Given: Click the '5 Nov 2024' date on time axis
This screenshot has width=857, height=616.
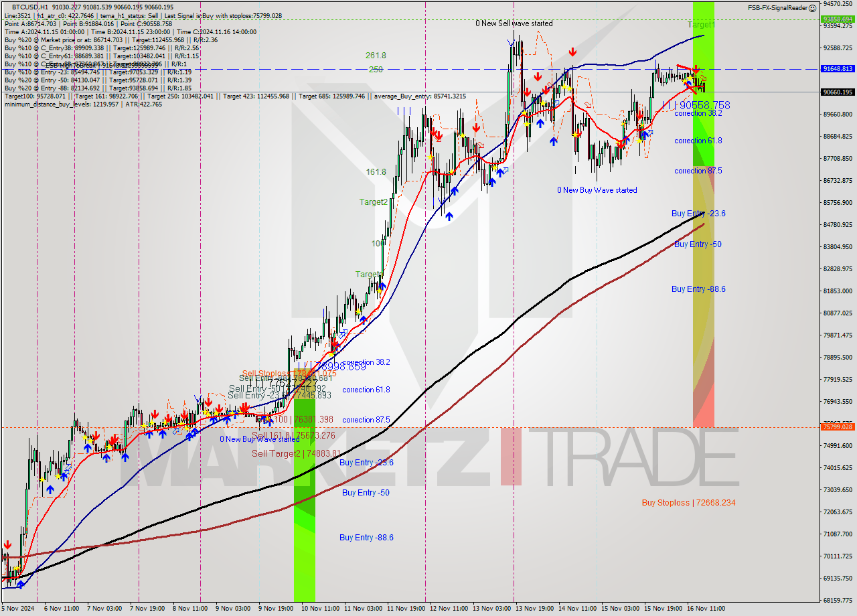Looking at the screenshot, I should [18, 609].
